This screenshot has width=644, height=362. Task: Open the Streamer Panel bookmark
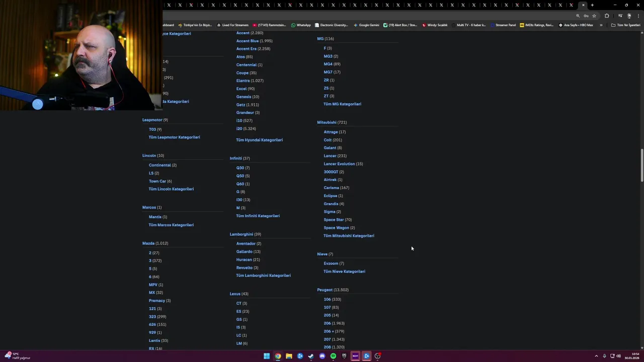(503, 25)
